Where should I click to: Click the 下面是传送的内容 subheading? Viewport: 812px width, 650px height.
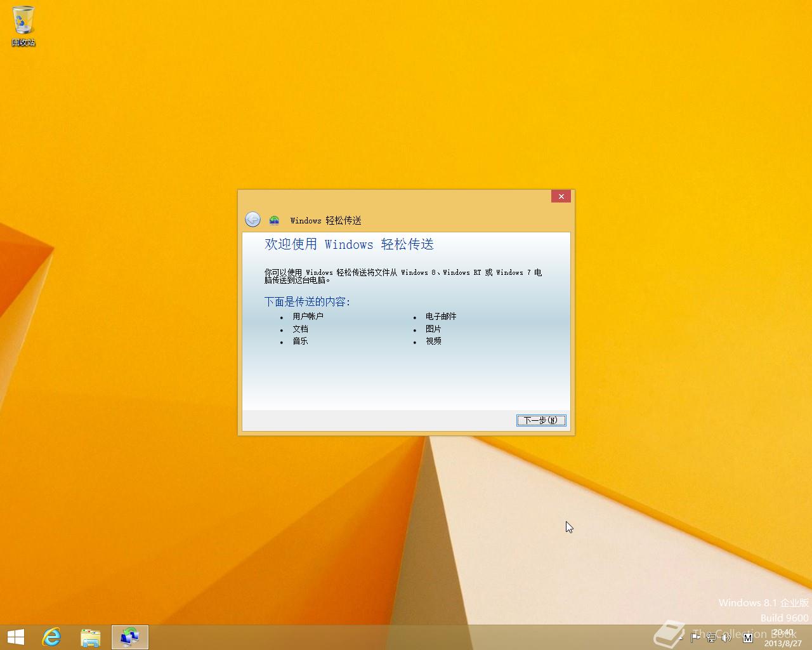click(308, 302)
